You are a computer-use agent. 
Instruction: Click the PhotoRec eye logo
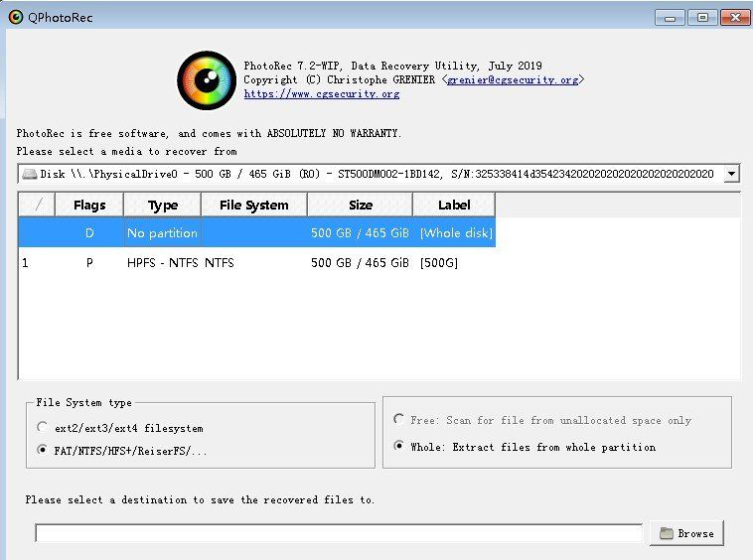click(x=207, y=80)
